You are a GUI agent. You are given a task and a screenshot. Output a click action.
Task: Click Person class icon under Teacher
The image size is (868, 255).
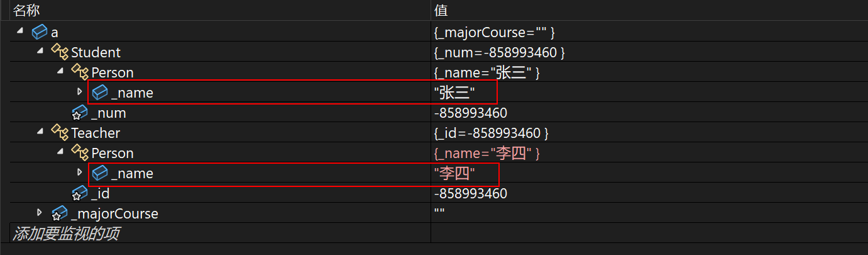click(80, 153)
